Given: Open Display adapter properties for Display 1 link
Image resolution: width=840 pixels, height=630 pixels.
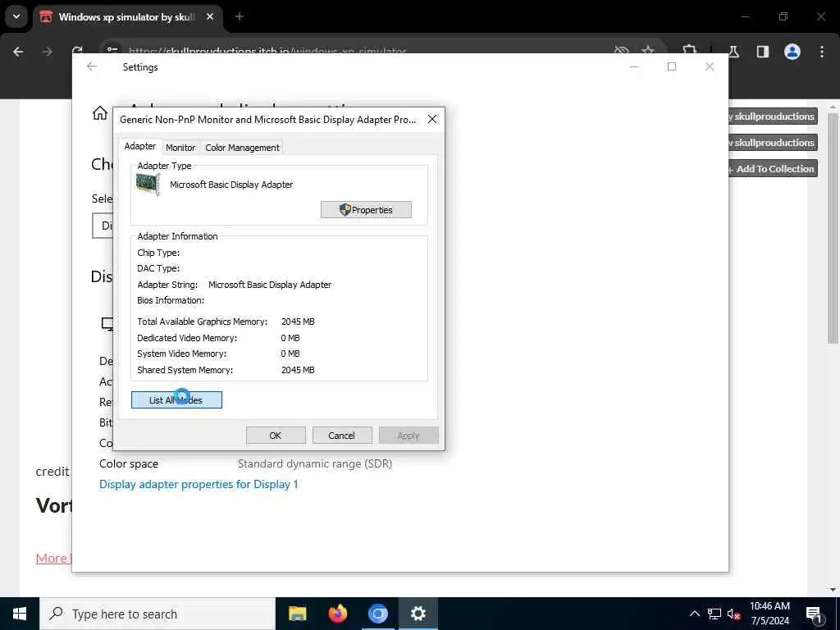Looking at the screenshot, I should point(199,484).
